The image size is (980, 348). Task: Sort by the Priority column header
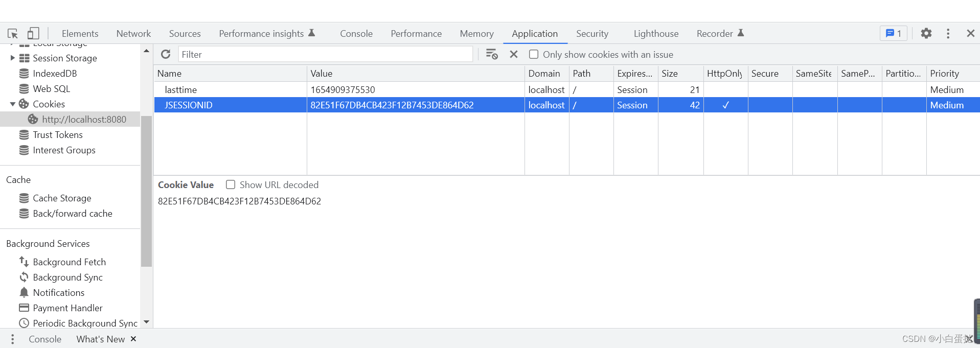[953, 73]
